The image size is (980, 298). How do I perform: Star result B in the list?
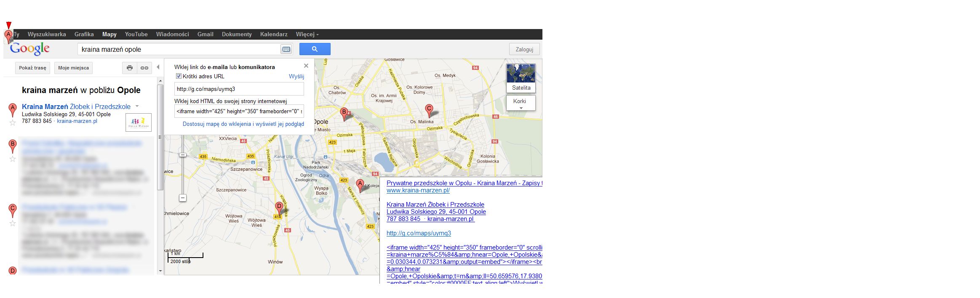[13, 159]
